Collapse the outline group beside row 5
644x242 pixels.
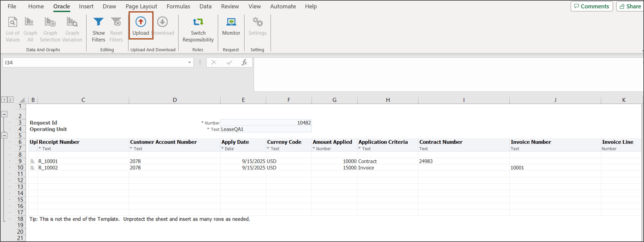[5, 136]
